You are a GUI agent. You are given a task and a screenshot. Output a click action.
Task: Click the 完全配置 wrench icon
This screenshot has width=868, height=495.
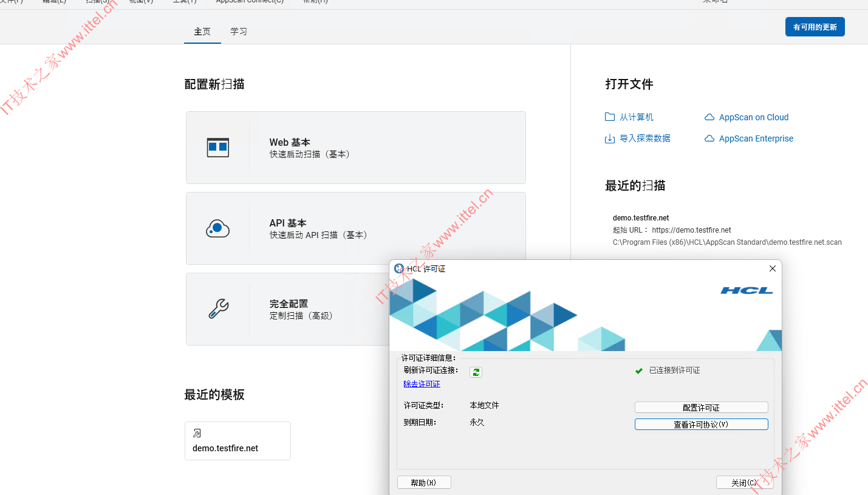(218, 309)
